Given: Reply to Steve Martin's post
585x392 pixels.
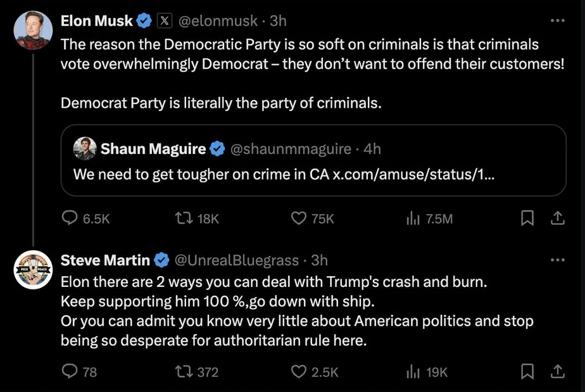Looking at the screenshot, I should tap(69, 372).
